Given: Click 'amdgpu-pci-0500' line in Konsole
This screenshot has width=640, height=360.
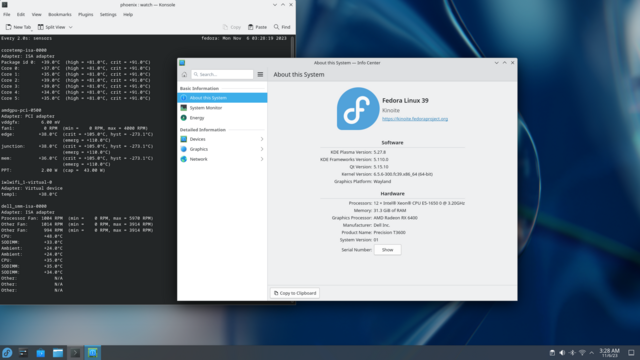Looking at the screenshot, I should (21, 110).
